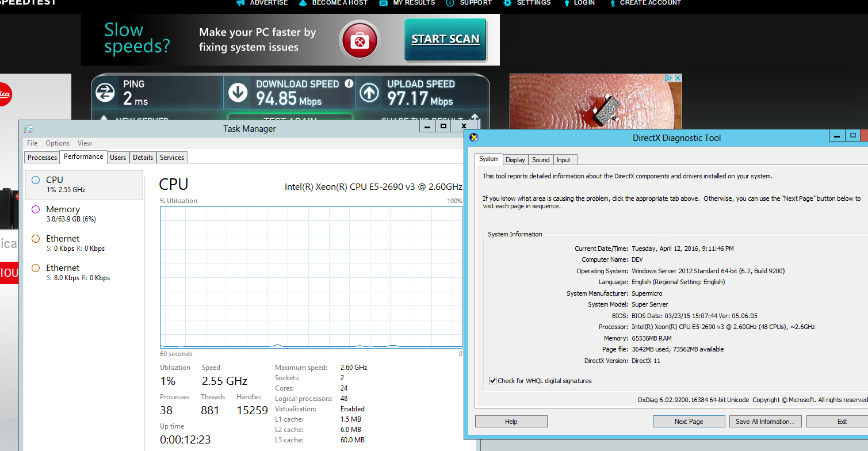Click the BECOME A HOST link

point(339,3)
